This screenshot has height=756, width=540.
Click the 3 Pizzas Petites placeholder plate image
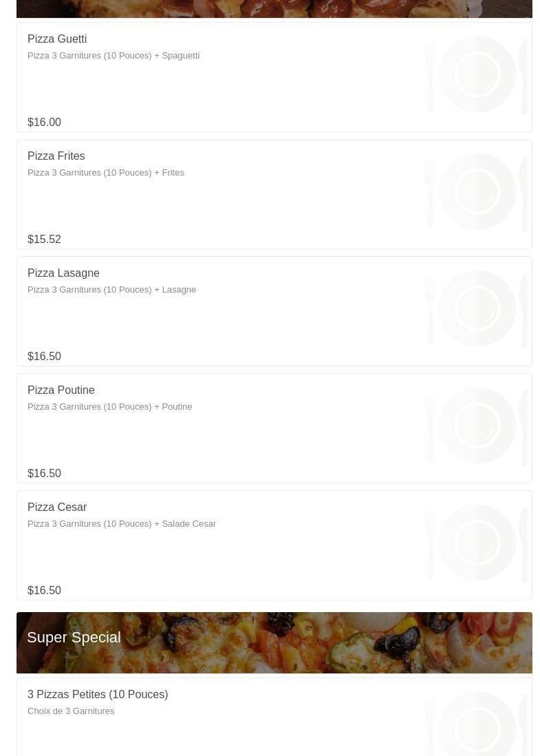pos(477,724)
